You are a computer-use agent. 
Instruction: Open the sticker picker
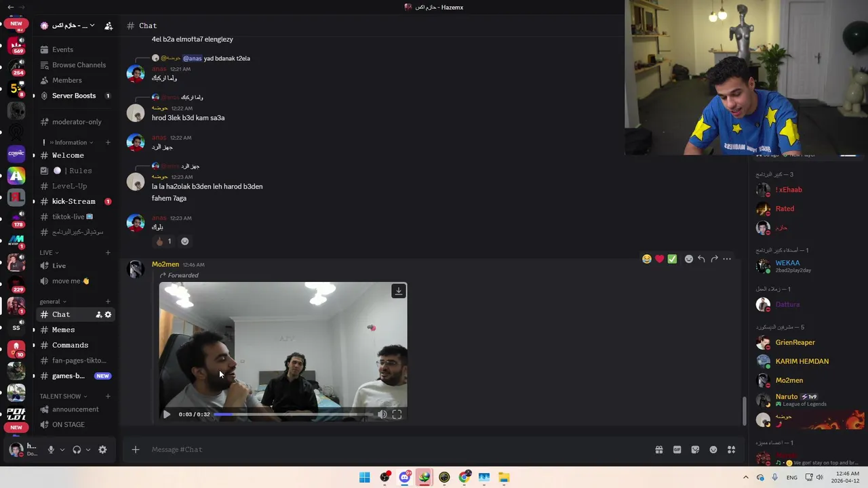(x=695, y=449)
